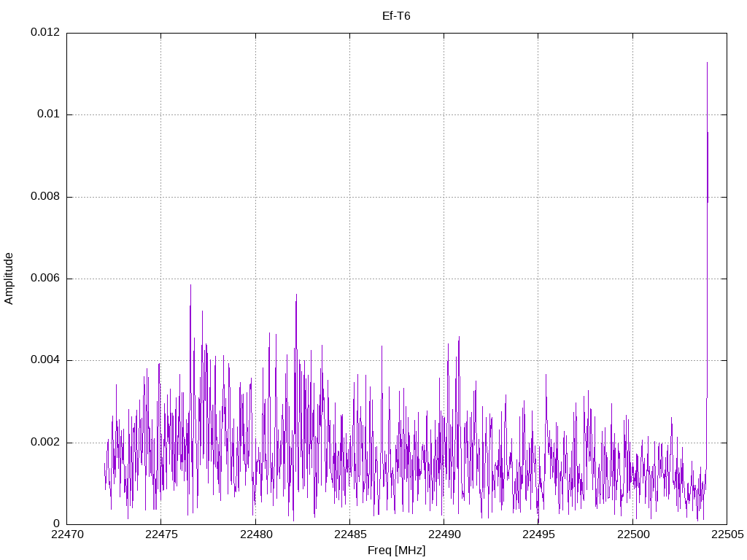The image size is (747, 560).
Task: Select y-axis tick value 0.006
Action: tap(45, 279)
